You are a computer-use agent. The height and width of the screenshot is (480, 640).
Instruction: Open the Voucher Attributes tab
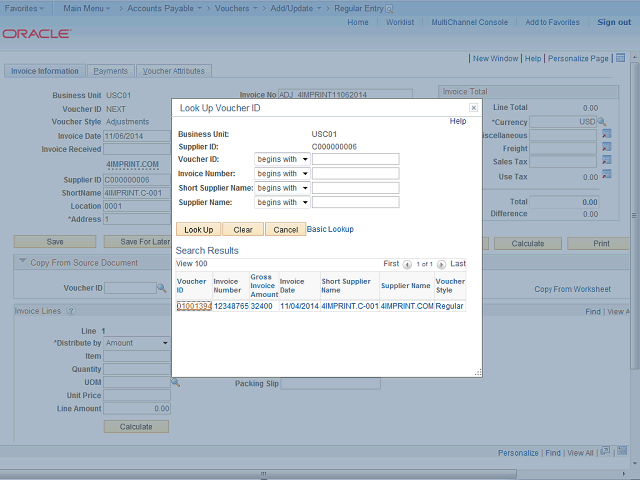[173, 71]
